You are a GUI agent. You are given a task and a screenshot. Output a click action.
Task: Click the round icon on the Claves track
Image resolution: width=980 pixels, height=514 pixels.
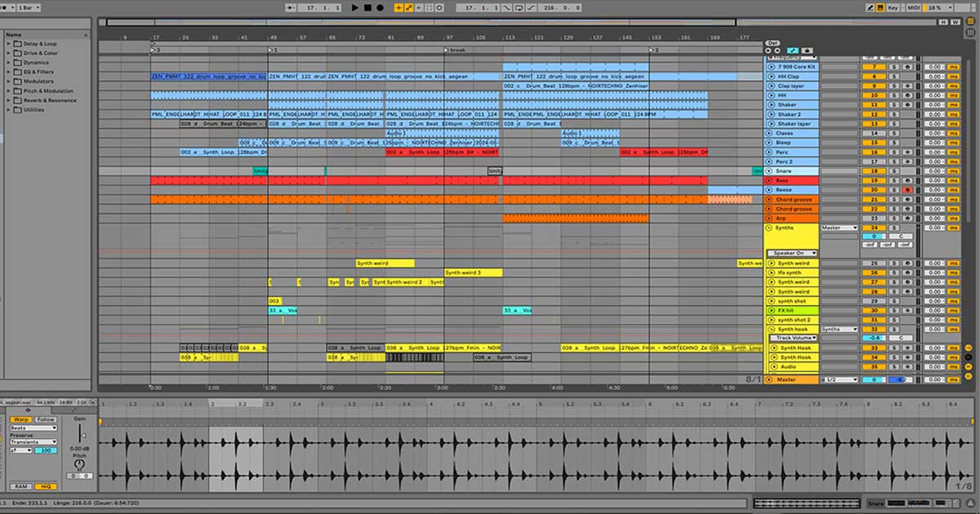coord(769,133)
